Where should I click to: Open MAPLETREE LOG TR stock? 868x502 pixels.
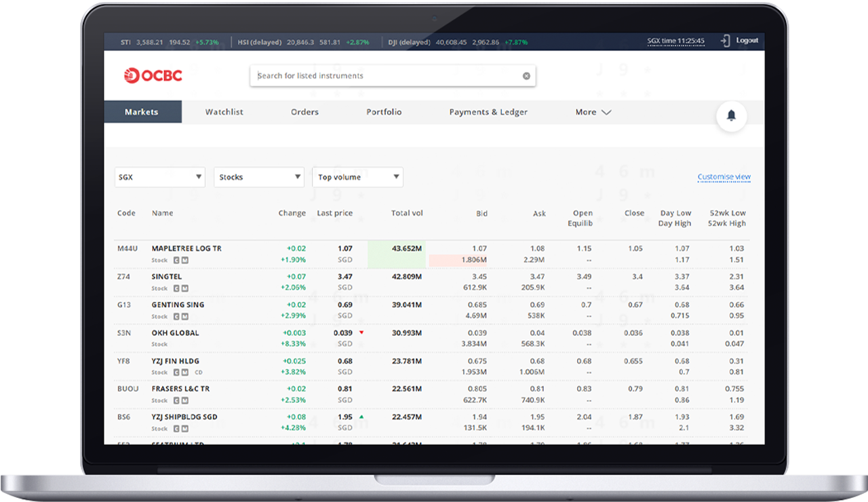click(x=186, y=248)
